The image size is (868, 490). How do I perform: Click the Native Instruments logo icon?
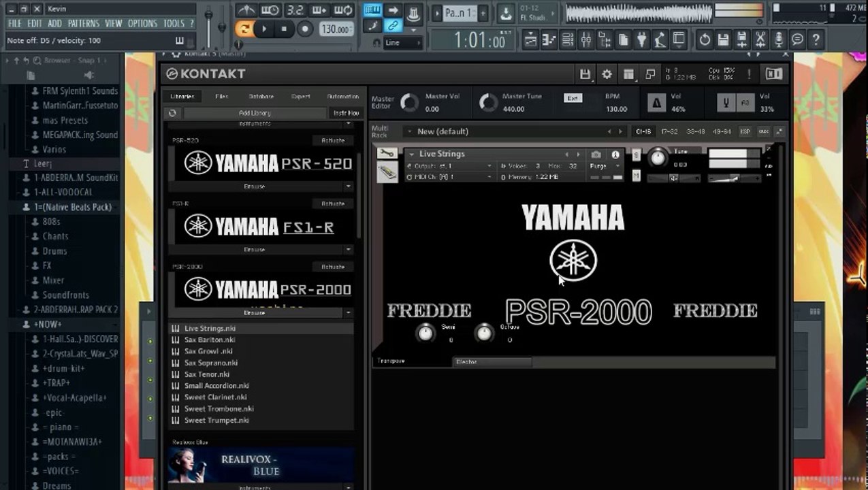[x=773, y=73]
